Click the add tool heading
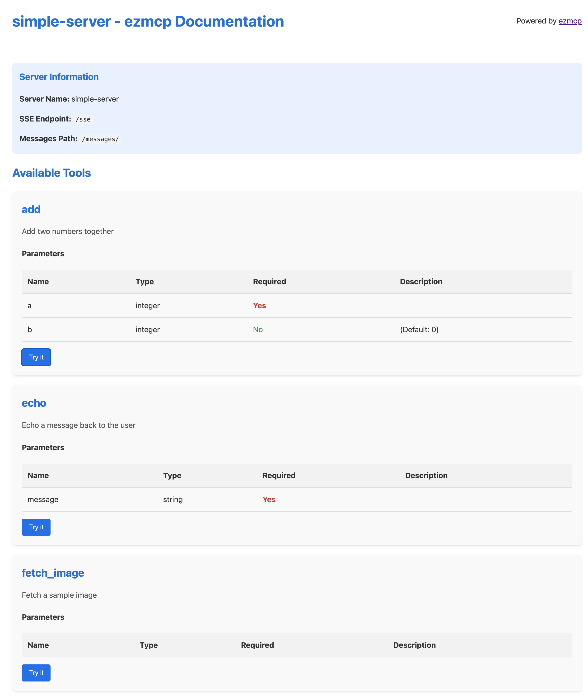This screenshot has width=588, height=700. [31, 209]
